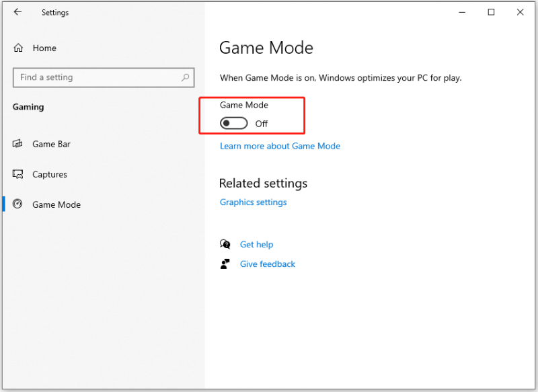Click the Game Bar sidebar icon
This screenshot has width=538, height=392.
[17, 144]
